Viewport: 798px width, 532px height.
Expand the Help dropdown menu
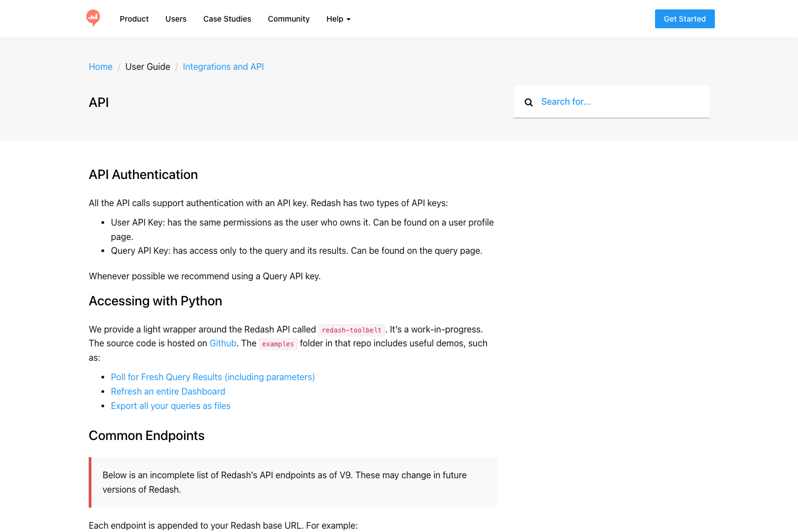338,19
